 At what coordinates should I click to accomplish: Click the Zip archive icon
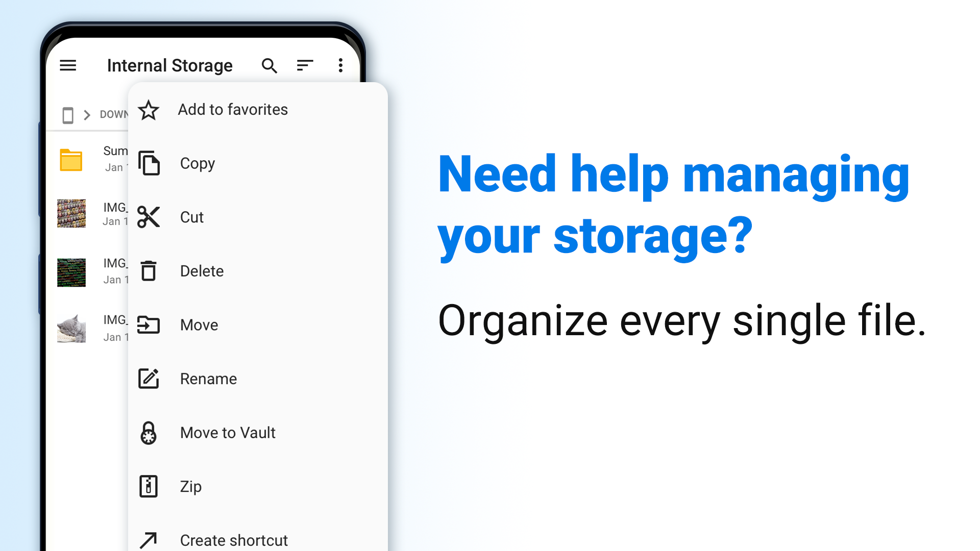(148, 486)
